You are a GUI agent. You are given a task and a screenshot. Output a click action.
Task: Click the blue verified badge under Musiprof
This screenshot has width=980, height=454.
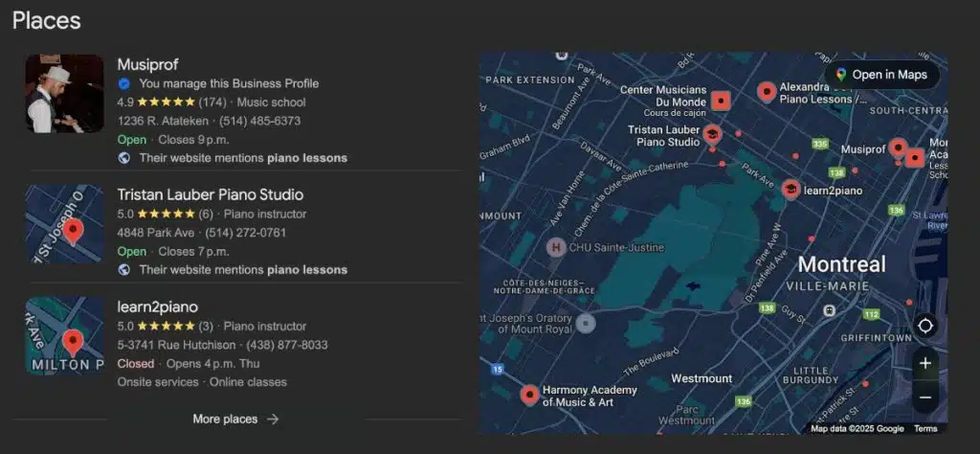[x=123, y=83]
